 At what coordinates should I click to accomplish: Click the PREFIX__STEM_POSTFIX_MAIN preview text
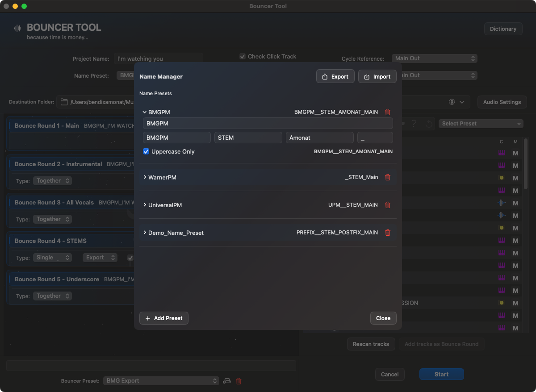coord(337,233)
